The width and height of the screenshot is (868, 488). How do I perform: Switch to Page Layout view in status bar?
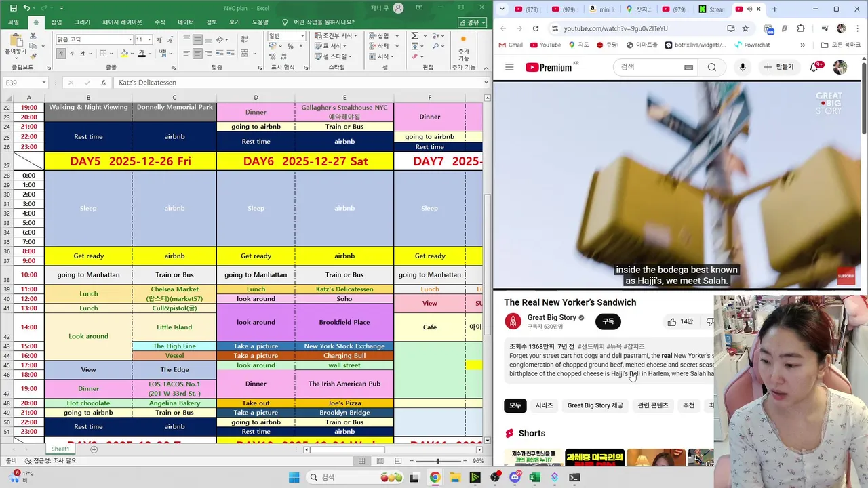(380, 461)
